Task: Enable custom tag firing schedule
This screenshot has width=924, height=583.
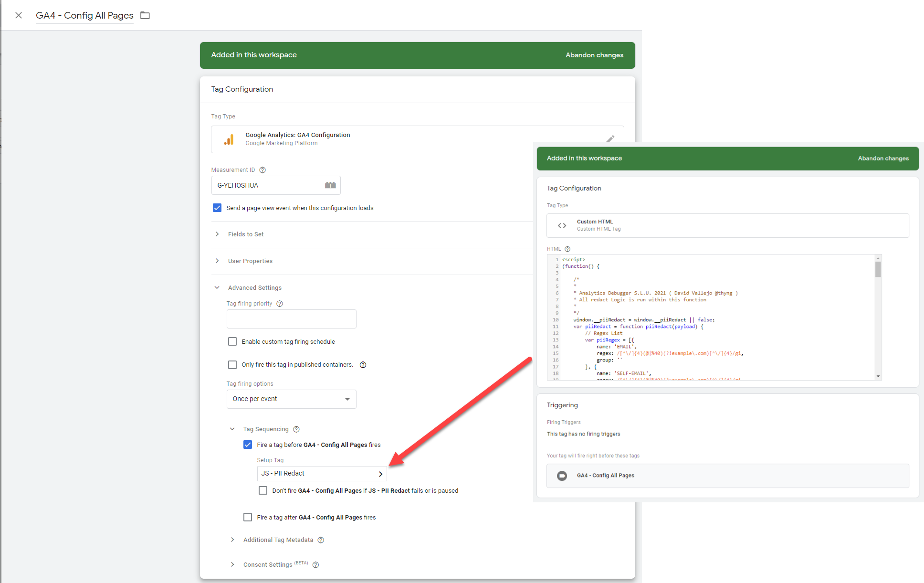Action: pos(232,341)
